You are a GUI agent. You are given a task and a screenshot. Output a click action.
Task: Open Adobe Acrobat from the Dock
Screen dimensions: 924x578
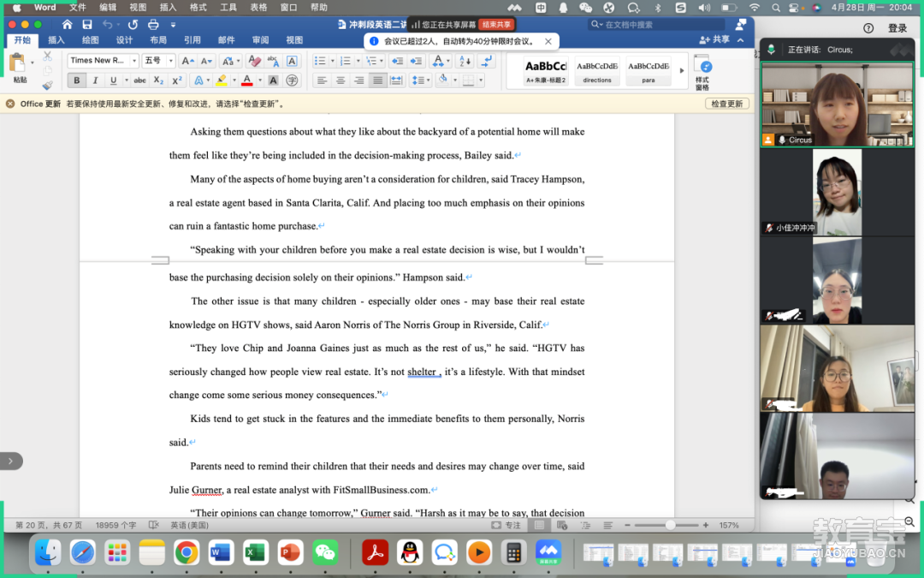(x=375, y=552)
